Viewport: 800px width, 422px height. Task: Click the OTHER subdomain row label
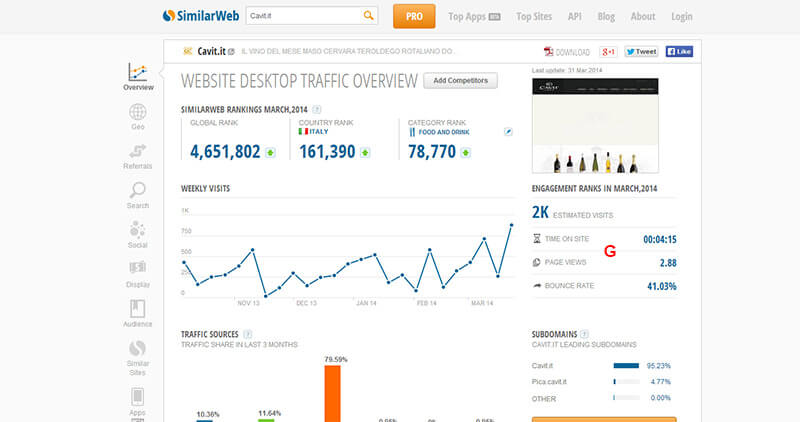click(x=543, y=399)
